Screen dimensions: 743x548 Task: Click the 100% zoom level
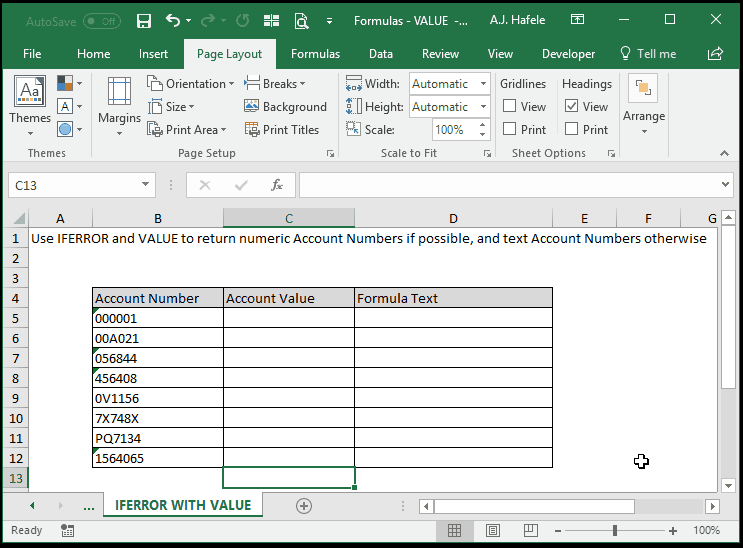click(x=707, y=530)
